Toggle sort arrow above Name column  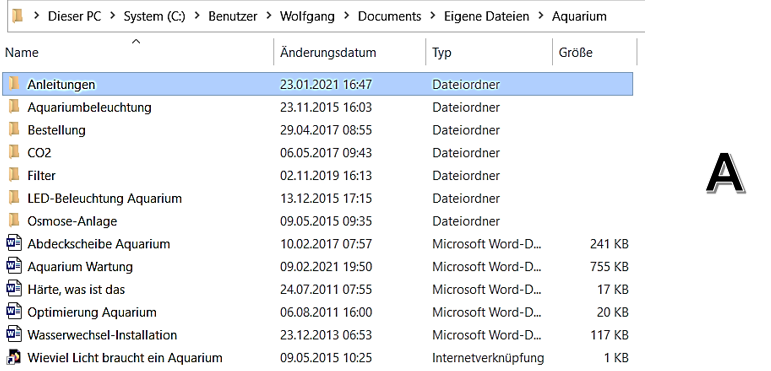tap(136, 42)
